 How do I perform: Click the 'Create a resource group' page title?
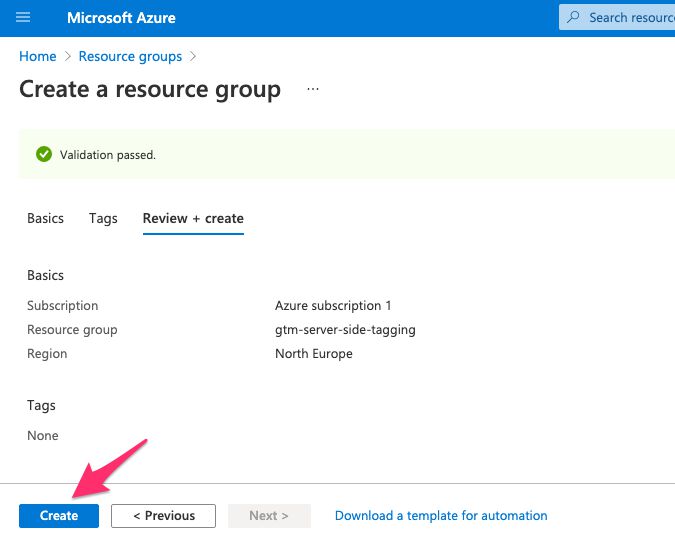(x=150, y=90)
